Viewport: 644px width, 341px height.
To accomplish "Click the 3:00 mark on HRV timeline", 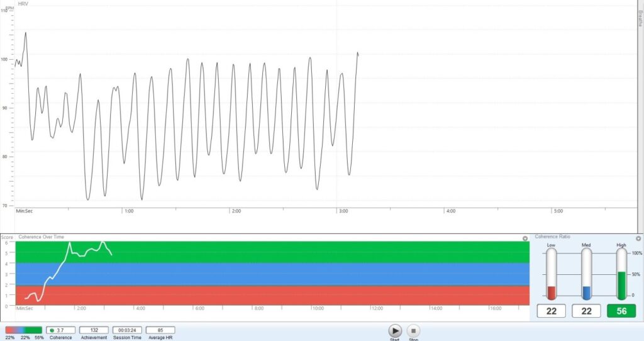I will coord(343,211).
